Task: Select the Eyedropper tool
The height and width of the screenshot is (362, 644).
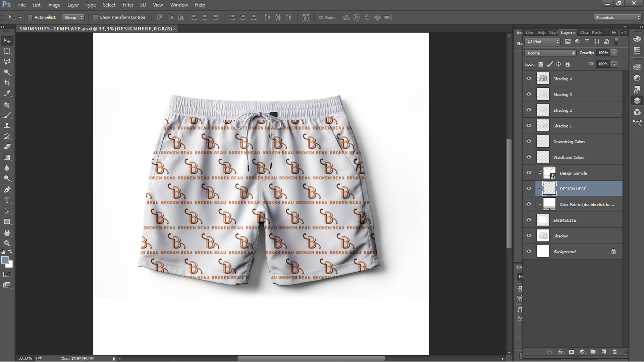Action: [7, 93]
